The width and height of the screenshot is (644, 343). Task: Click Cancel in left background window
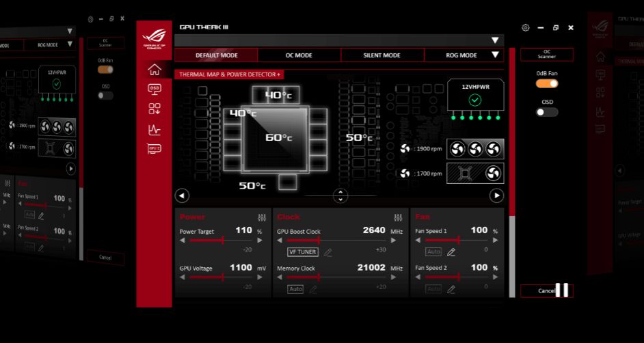tap(105, 258)
